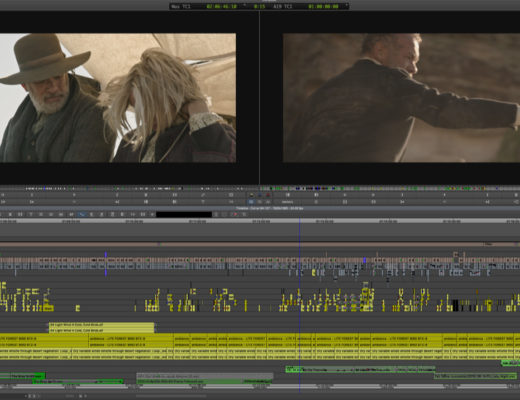Select the lower Light Wind audio clip
Viewport: 520px width, 400px height.
coord(102,330)
